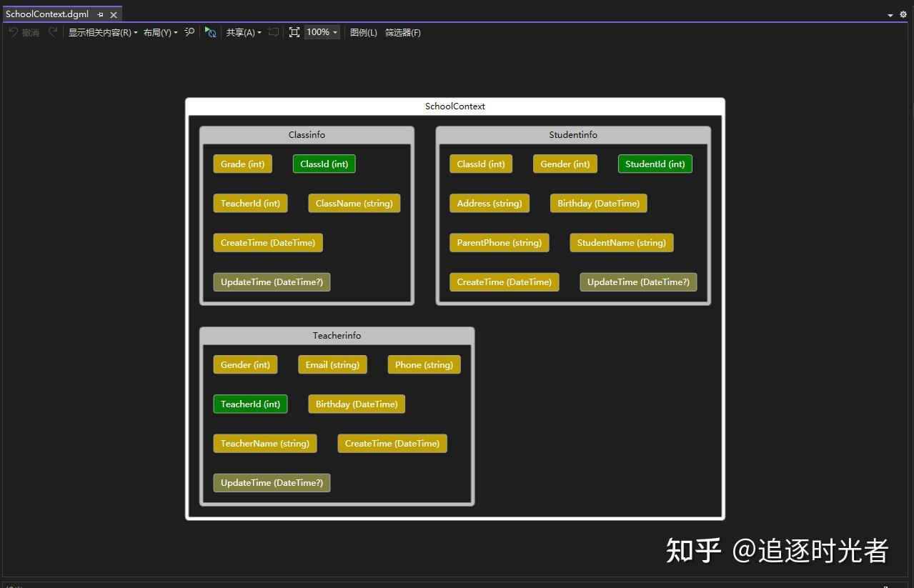Select the TeacherId (int) node in Teacherinfo
This screenshot has width=914, height=588.
(x=250, y=404)
